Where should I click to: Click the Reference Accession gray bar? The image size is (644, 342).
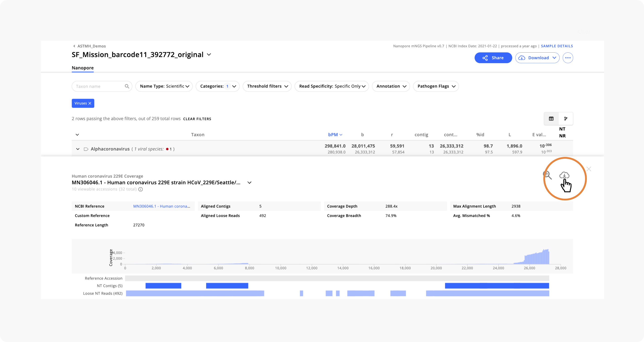point(337,278)
